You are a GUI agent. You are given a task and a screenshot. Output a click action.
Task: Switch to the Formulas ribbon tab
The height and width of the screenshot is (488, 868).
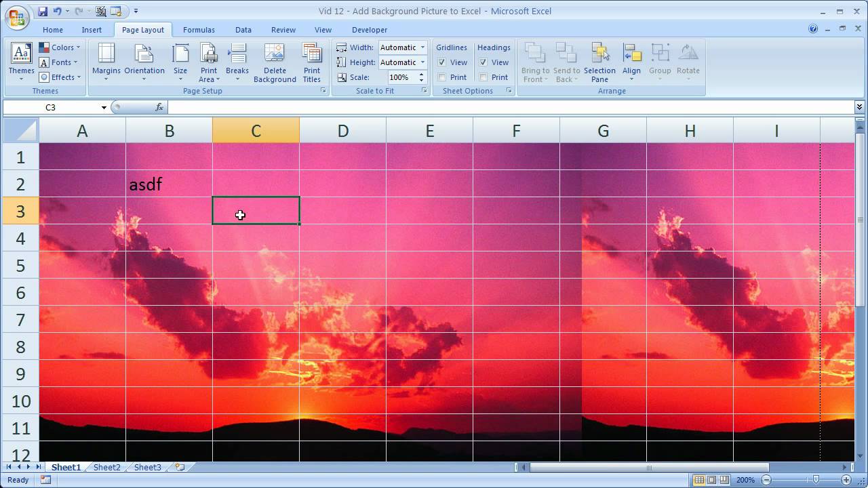(199, 29)
